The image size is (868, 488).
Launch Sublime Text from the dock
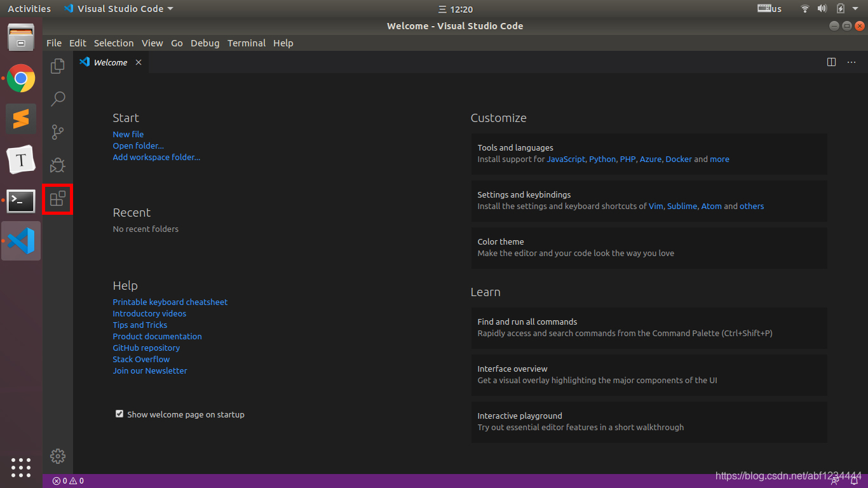click(x=21, y=119)
